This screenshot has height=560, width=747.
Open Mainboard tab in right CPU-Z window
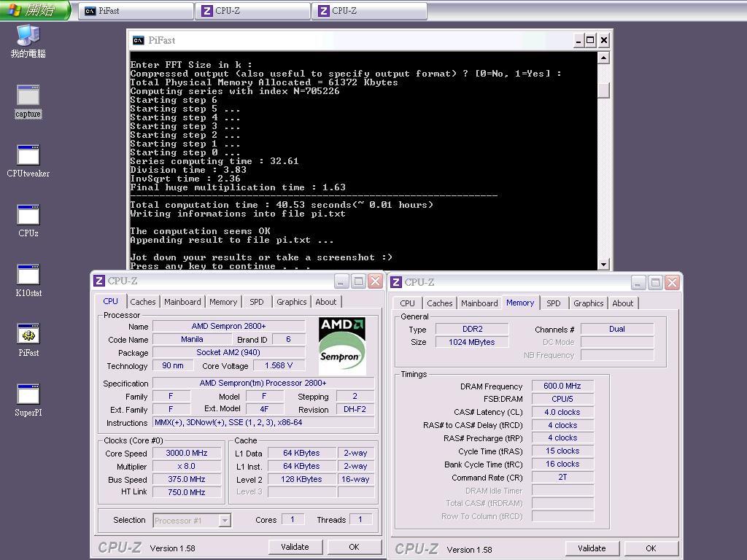[x=479, y=303]
